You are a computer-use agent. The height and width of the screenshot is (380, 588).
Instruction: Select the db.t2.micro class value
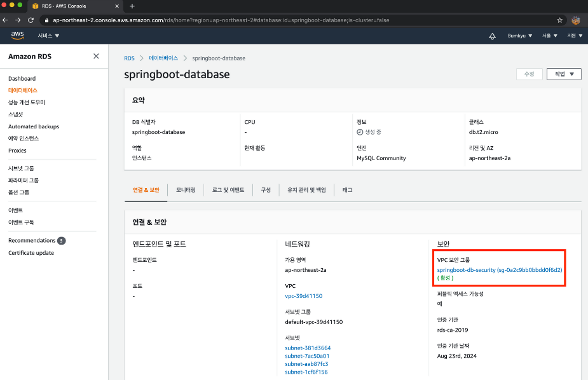pos(483,132)
